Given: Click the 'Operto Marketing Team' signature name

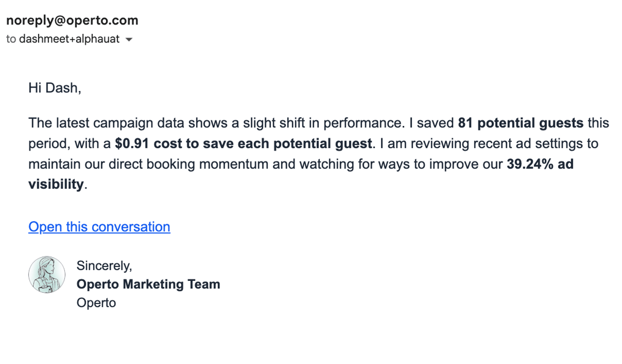Looking at the screenshot, I should 149,284.
